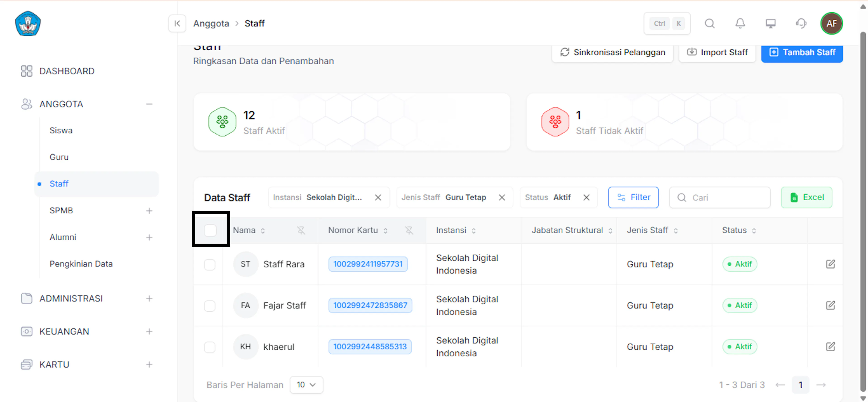
Task: Click the school logo emblem
Action: point(28,23)
